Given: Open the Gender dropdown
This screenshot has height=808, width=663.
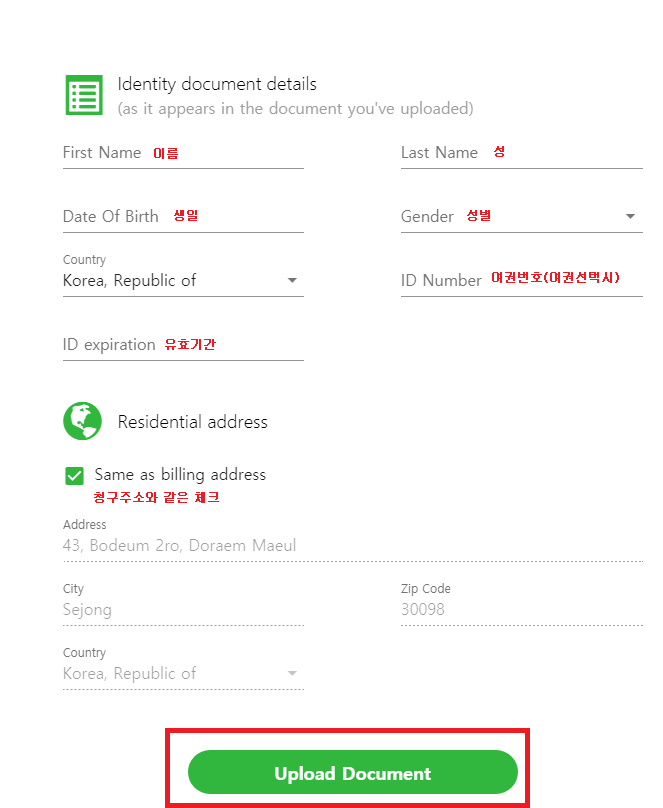Looking at the screenshot, I should click(521, 216).
